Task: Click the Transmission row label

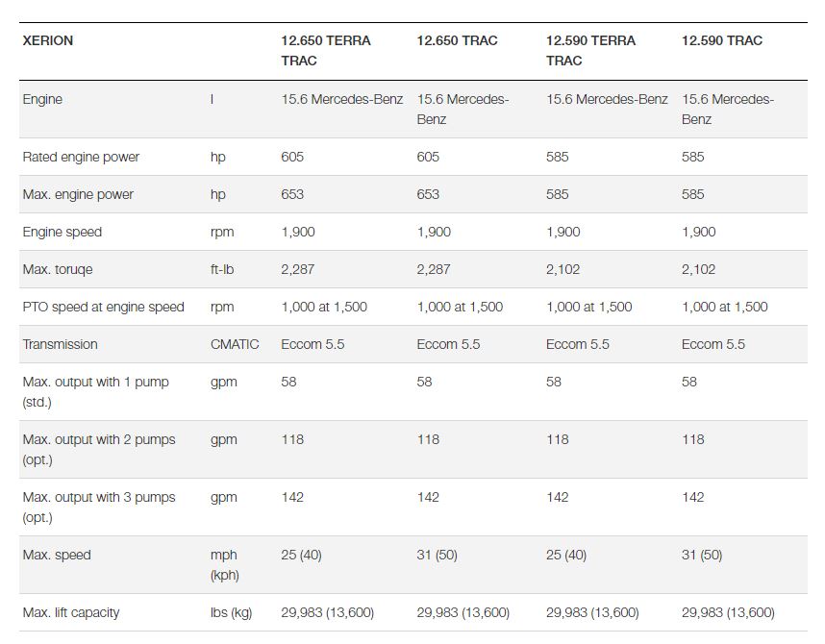Action: pyautogui.click(x=60, y=344)
